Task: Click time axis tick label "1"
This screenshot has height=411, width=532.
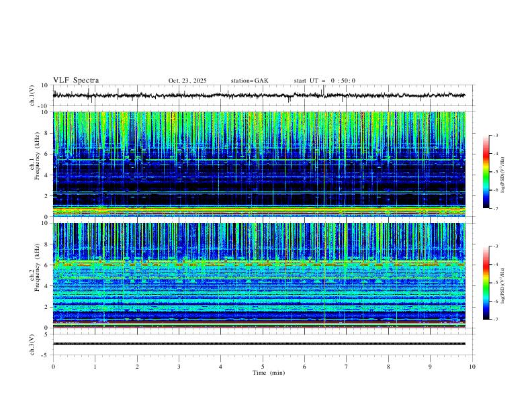Action: click(95, 367)
